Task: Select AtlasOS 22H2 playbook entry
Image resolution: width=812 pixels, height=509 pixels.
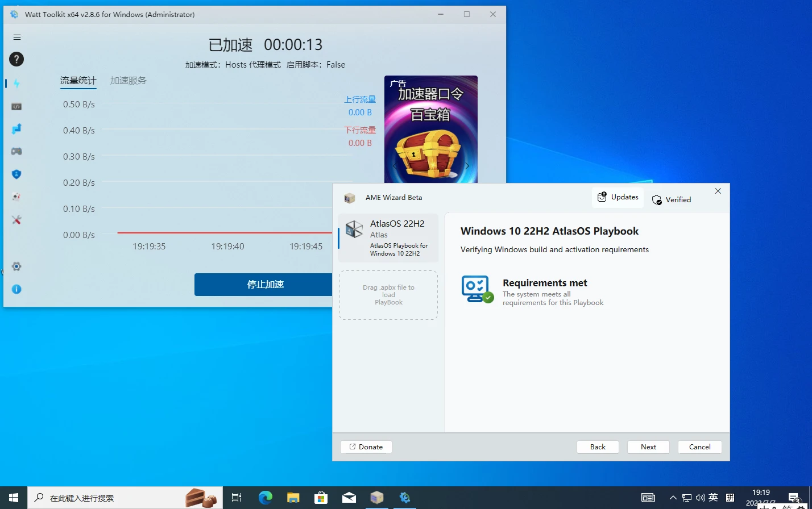Action: (388, 237)
